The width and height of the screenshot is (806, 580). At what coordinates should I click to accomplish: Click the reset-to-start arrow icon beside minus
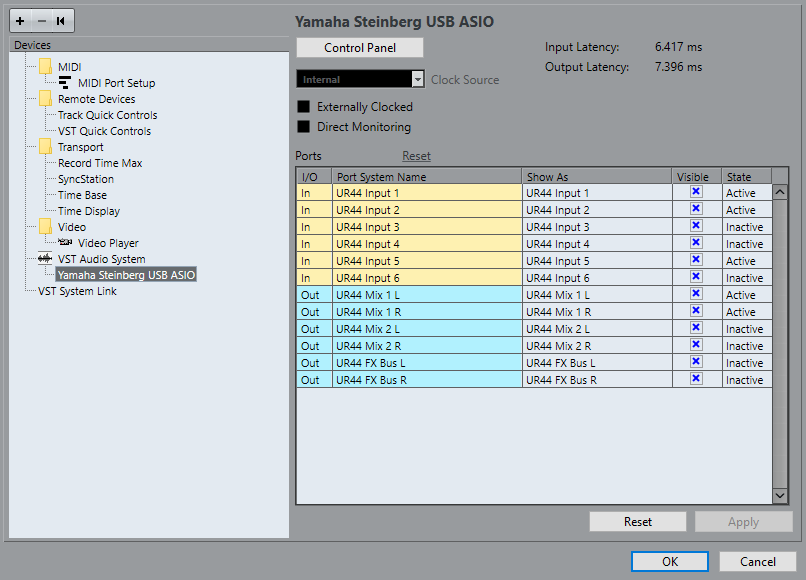[61, 21]
